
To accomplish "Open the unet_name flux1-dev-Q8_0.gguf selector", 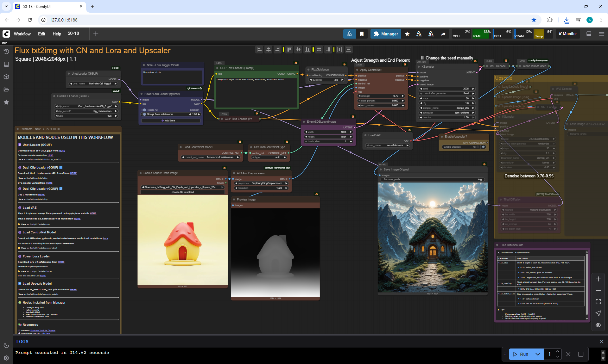I will pyautogui.click(x=94, y=84).
